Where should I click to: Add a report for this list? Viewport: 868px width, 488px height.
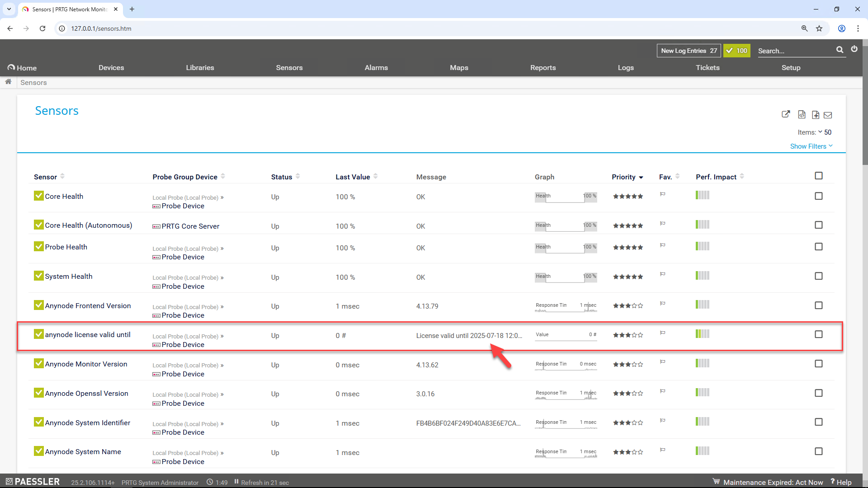click(816, 114)
